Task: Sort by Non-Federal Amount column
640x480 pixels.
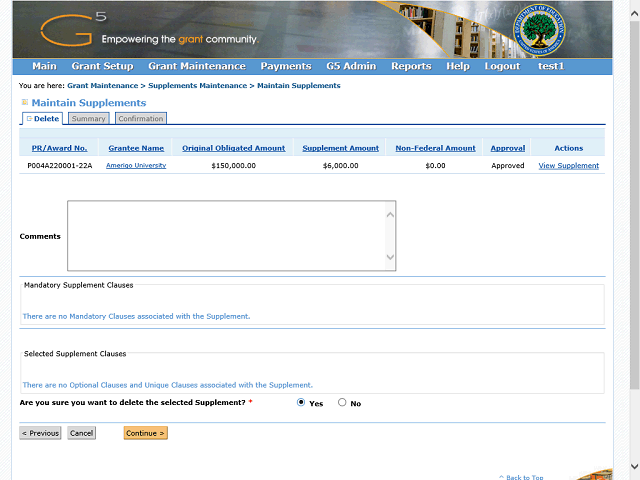Action: [x=435, y=148]
